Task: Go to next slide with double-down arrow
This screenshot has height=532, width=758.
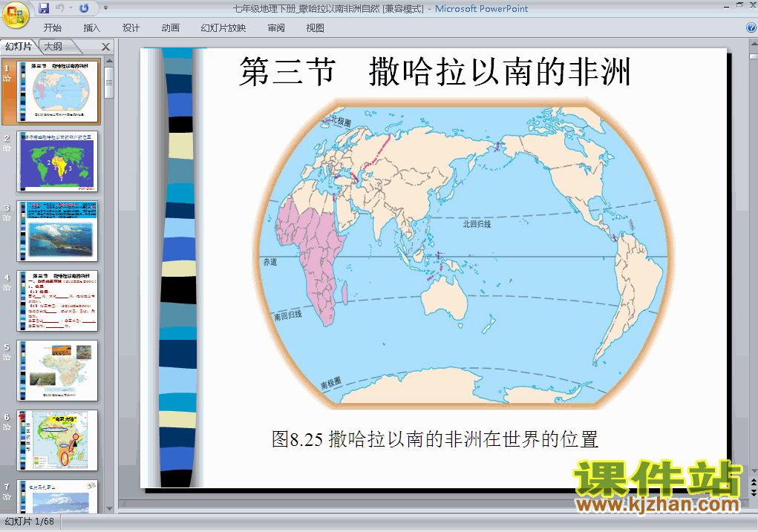Action: [x=754, y=493]
